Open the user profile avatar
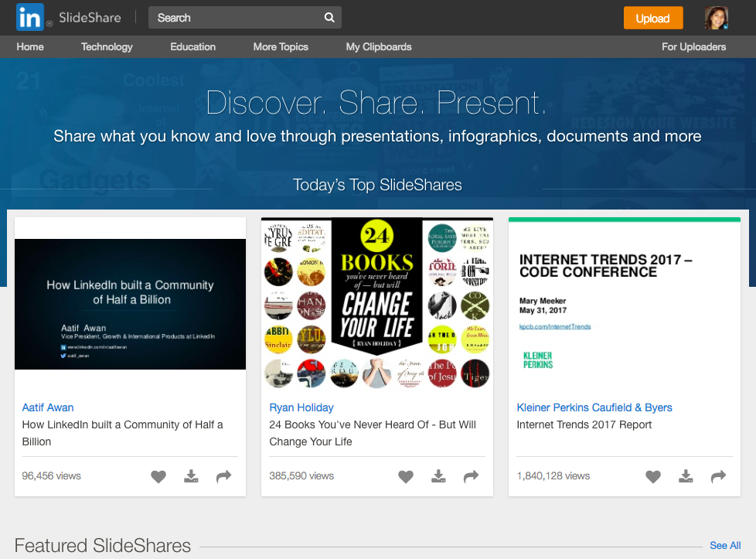This screenshot has height=559, width=756. 716,18
